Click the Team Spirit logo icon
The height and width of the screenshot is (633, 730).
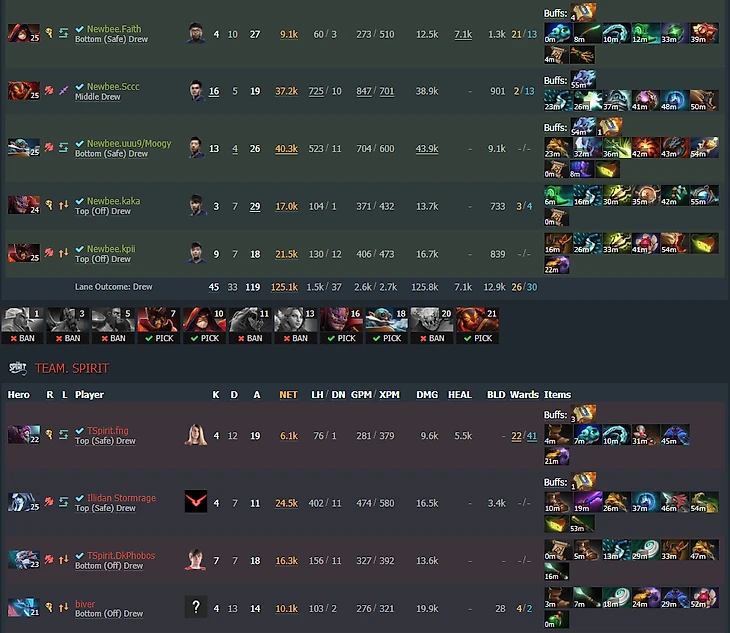(x=17, y=368)
